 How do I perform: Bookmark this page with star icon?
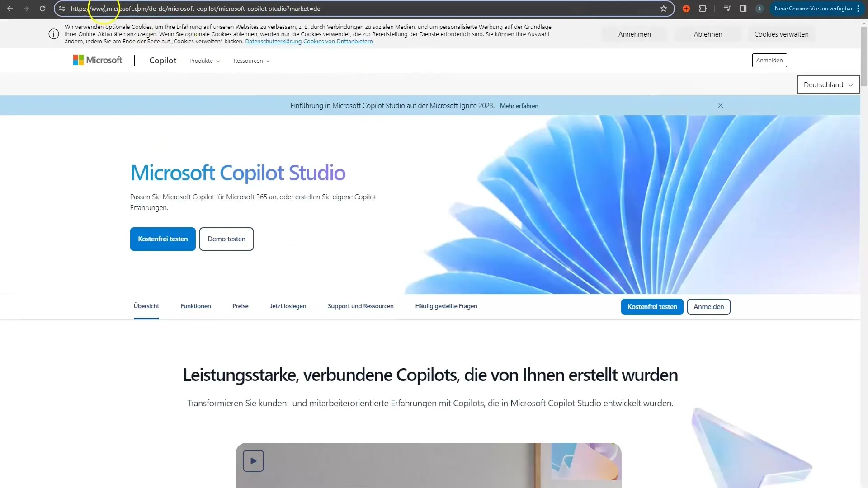pos(664,9)
